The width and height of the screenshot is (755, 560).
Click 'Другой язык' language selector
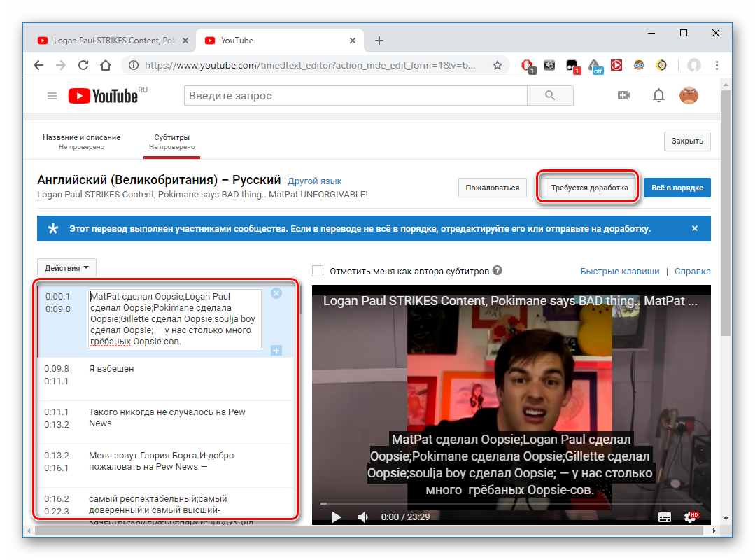tap(315, 181)
